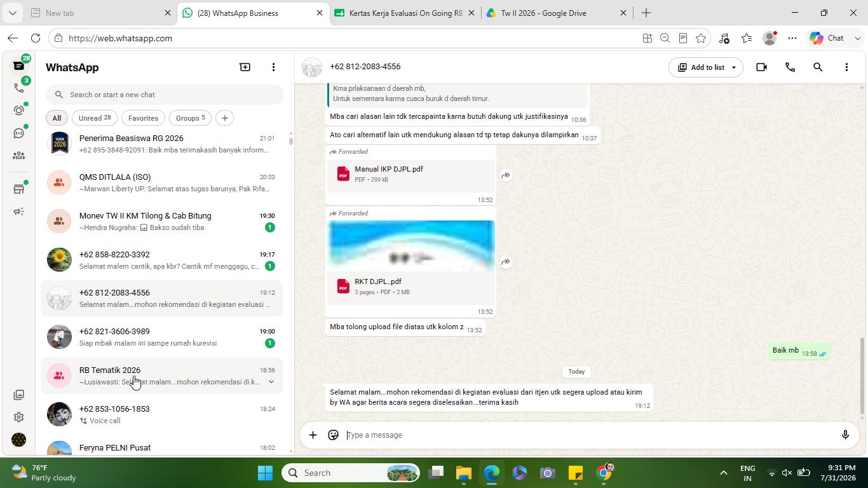Click the voice message microphone icon

[x=845, y=435]
